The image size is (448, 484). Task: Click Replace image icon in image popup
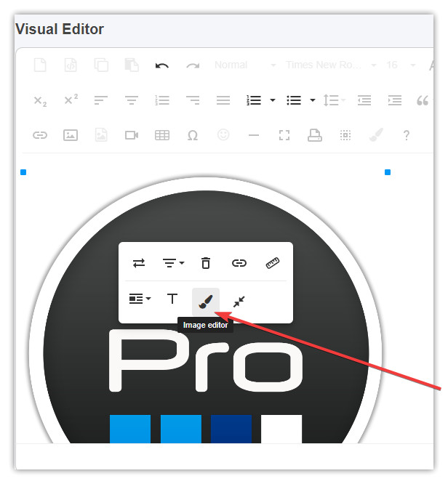click(139, 263)
